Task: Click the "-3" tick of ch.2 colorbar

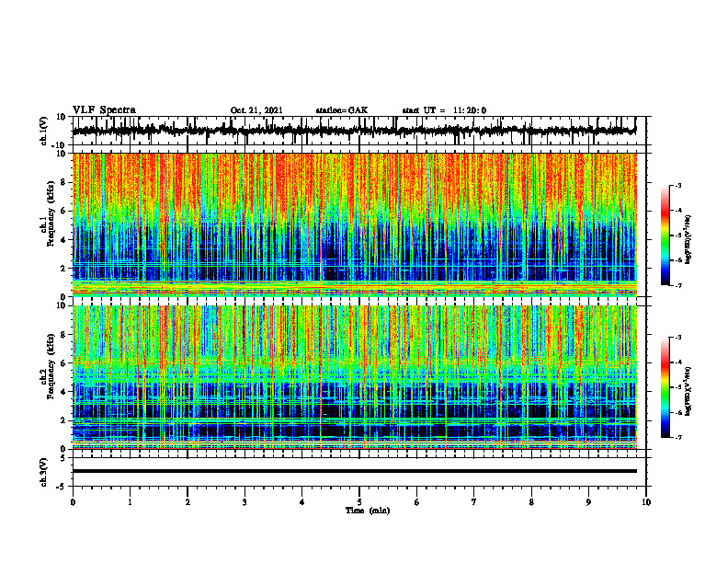Action: (x=678, y=338)
